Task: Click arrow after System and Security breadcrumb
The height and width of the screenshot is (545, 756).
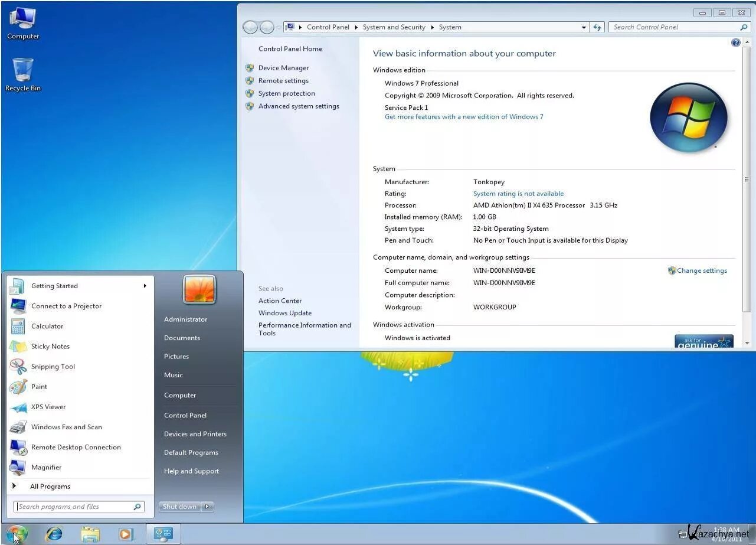Action: (432, 27)
